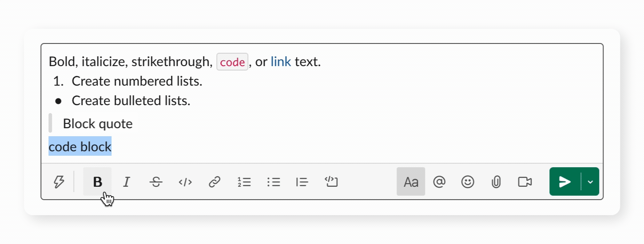This screenshot has width=644, height=244.
Task: Open the emoji picker
Action: click(x=468, y=182)
